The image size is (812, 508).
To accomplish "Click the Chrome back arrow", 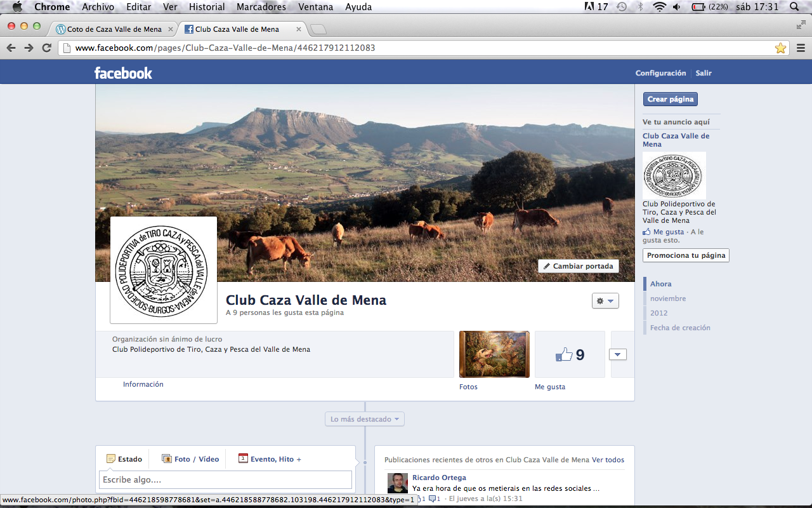I will coord(11,48).
